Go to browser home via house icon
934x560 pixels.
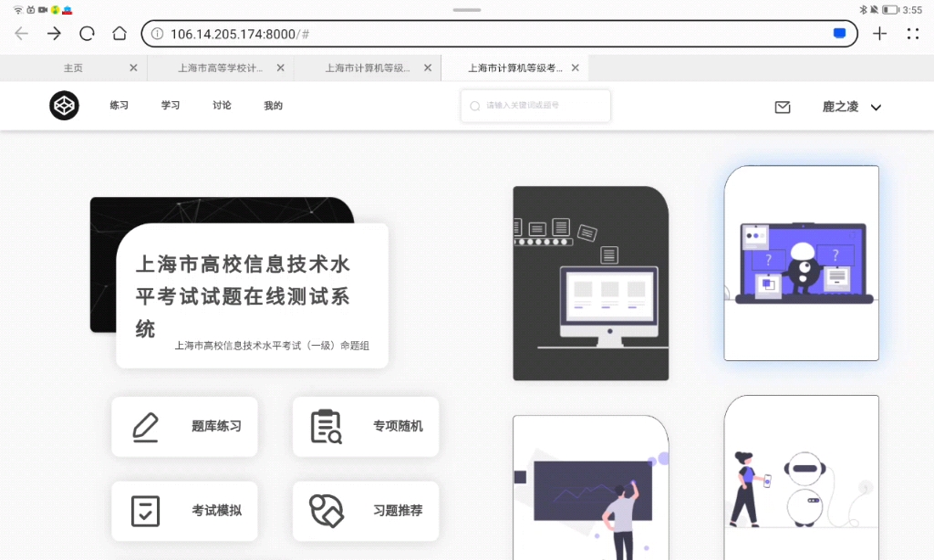(x=119, y=33)
